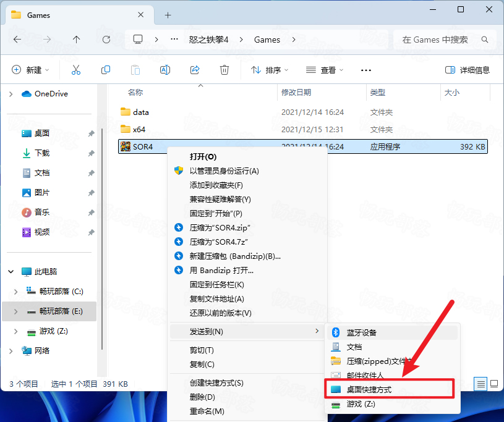Select the data folder row
This screenshot has width=504, height=422.
click(x=303, y=112)
